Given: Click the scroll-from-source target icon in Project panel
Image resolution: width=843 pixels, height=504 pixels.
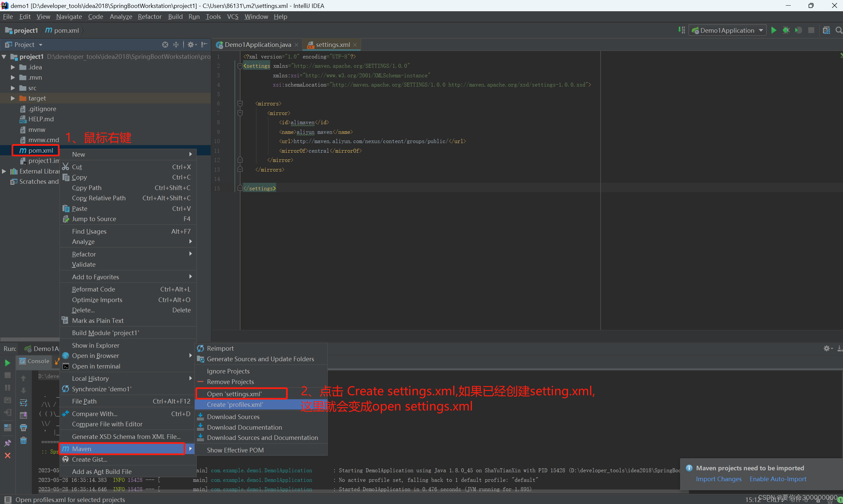Looking at the screenshot, I should (x=165, y=45).
